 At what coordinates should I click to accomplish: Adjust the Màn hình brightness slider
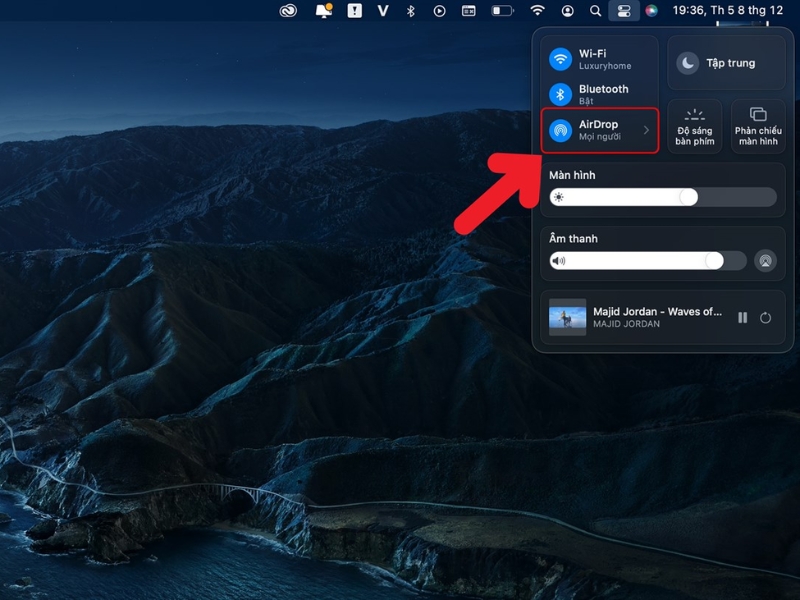coord(663,197)
